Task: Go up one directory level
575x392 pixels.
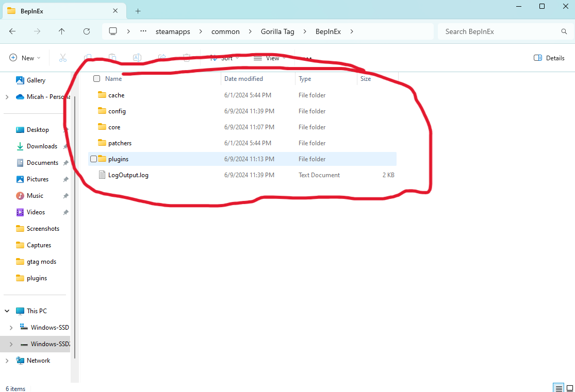Action: coord(61,31)
